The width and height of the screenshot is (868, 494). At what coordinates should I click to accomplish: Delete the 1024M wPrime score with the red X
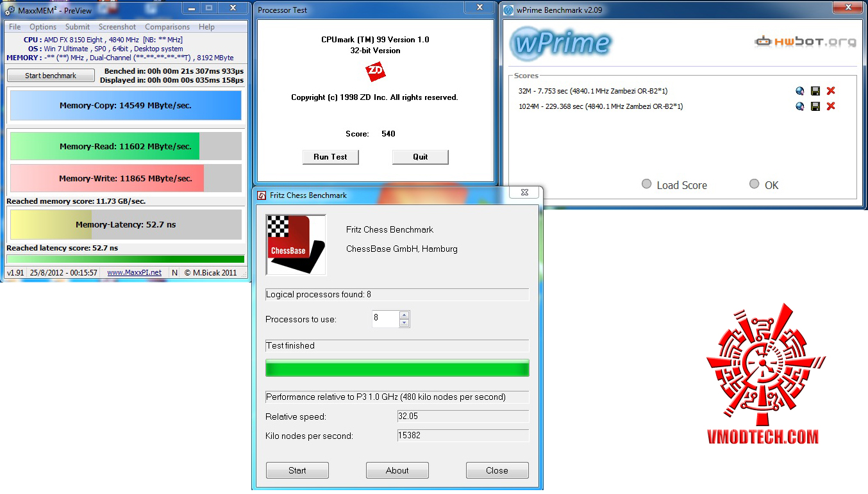[x=831, y=106]
